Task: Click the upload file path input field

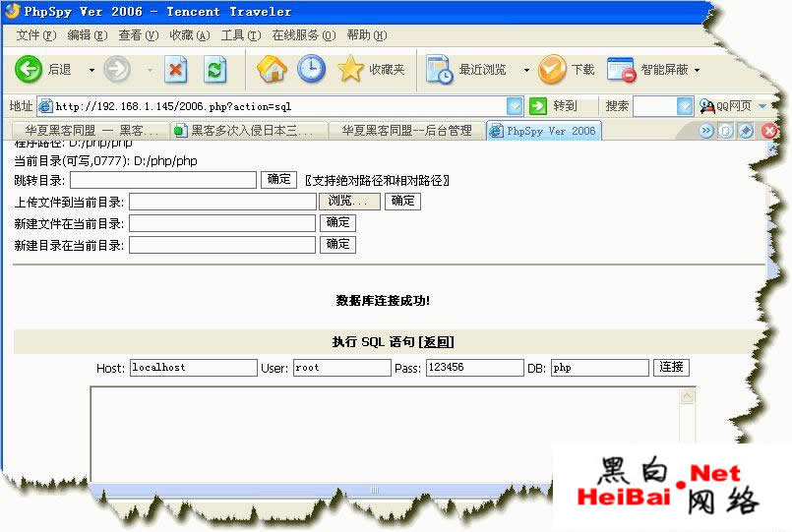Action: 222,202
